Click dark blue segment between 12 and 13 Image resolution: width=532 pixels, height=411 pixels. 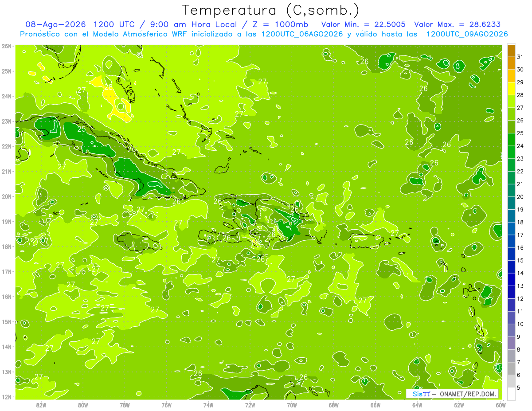click(x=511, y=292)
